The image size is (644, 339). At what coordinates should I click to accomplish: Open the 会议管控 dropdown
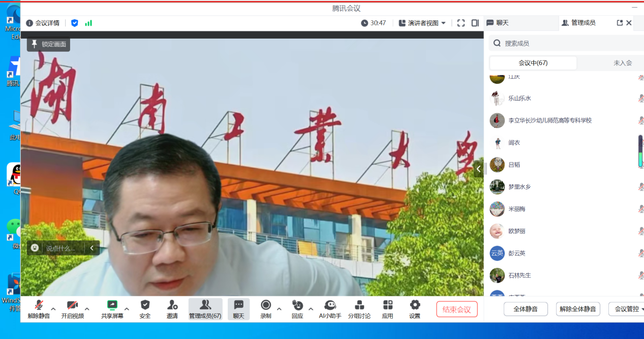[628, 309]
